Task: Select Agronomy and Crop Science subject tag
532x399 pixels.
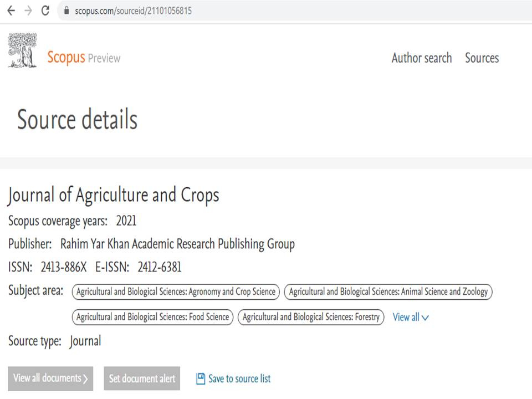Action: (x=176, y=292)
